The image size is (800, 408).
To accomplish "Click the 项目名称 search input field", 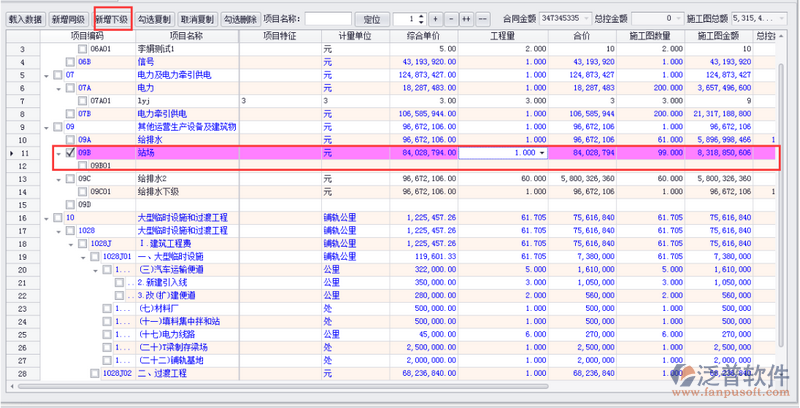I will pyautogui.click(x=328, y=19).
